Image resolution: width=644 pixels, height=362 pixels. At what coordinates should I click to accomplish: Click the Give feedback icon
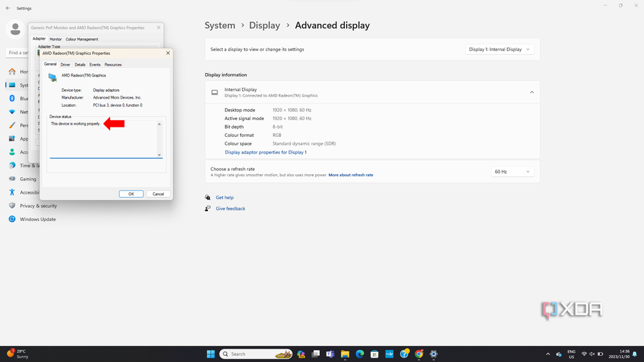pyautogui.click(x=208, y=208)
